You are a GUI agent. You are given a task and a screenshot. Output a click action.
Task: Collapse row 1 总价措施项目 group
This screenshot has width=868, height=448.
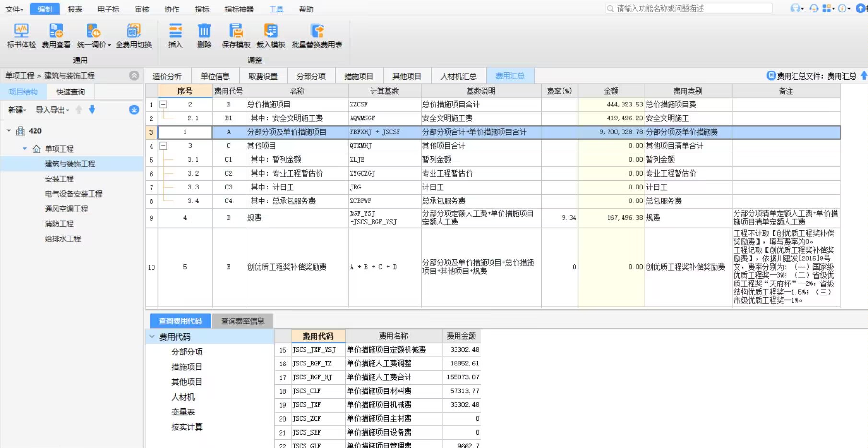(164, 104)
